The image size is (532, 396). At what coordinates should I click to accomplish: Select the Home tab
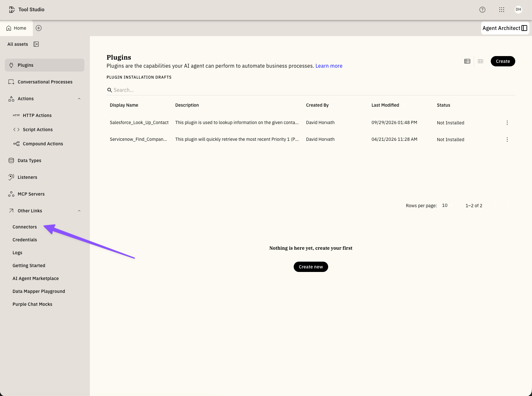coord(16,28)
